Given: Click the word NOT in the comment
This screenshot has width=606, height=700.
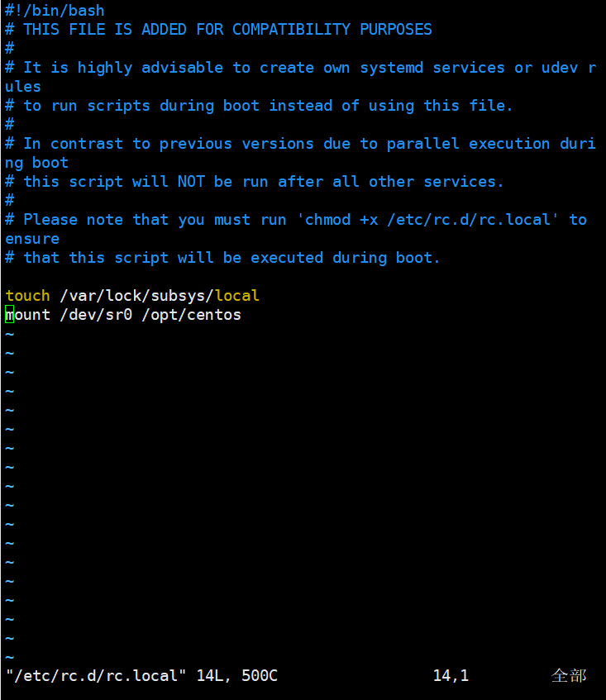Looking at the screenshot, I should pyautogui.click(x=192, y=182).
